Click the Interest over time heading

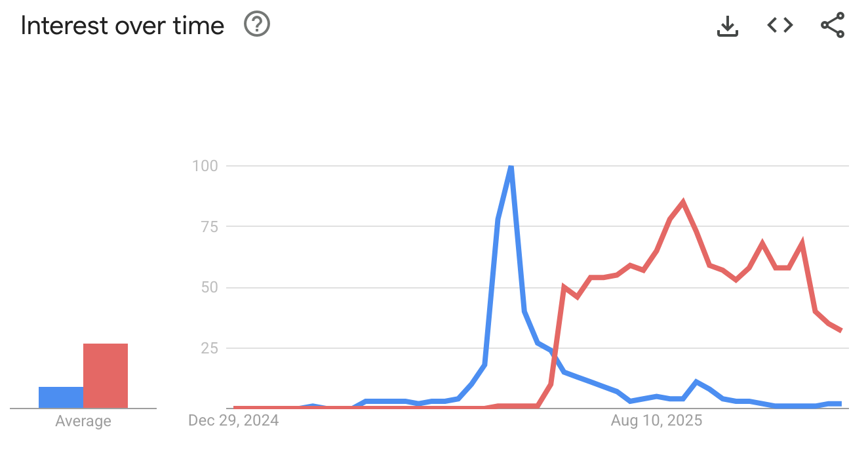pyautogui.click(x=122, y=25)
